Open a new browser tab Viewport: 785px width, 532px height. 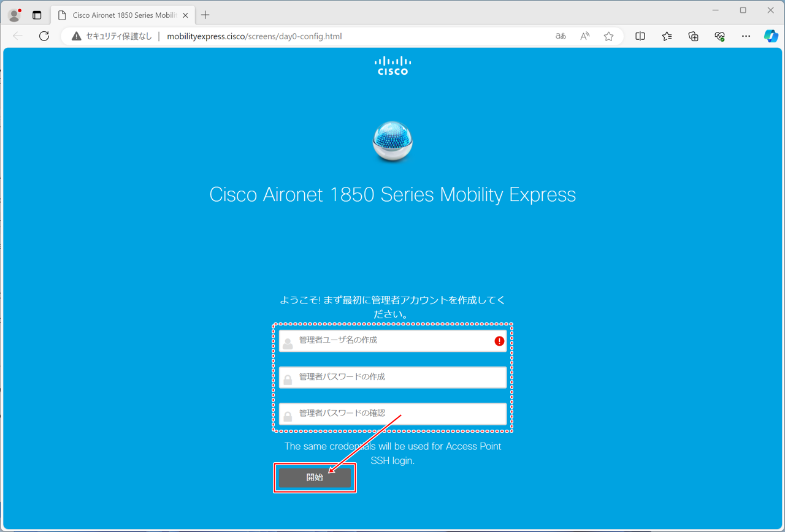point(205,15)
